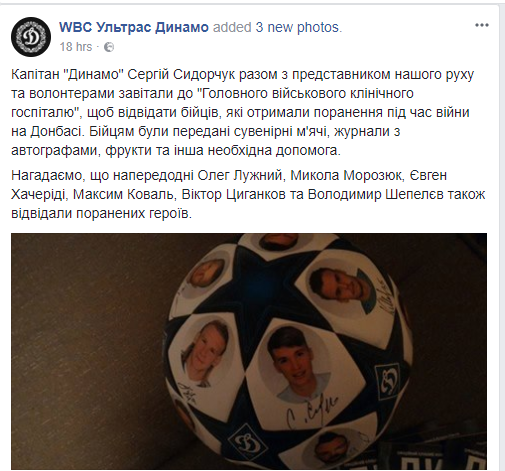
Task: Click the word "added" in post header
Action: [x=232, y=27]
